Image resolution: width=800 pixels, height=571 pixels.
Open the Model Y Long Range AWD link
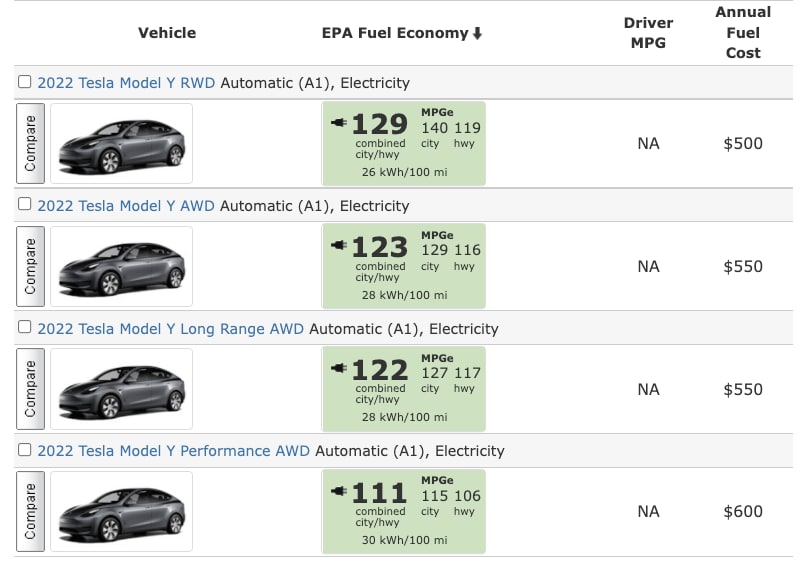(x=170, y=329)
